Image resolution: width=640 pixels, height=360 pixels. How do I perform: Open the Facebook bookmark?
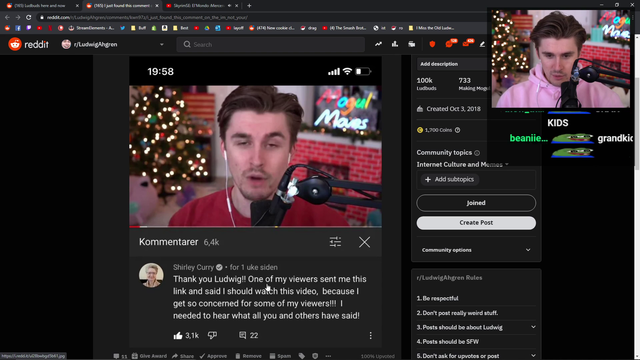click(x=18, y=28)
